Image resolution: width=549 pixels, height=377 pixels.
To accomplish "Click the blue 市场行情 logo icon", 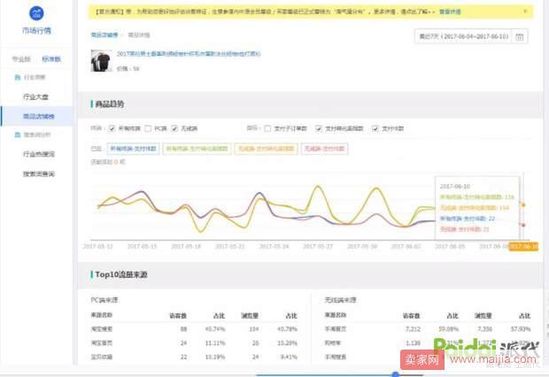I will pyautogui.click(x=37, y=13).
